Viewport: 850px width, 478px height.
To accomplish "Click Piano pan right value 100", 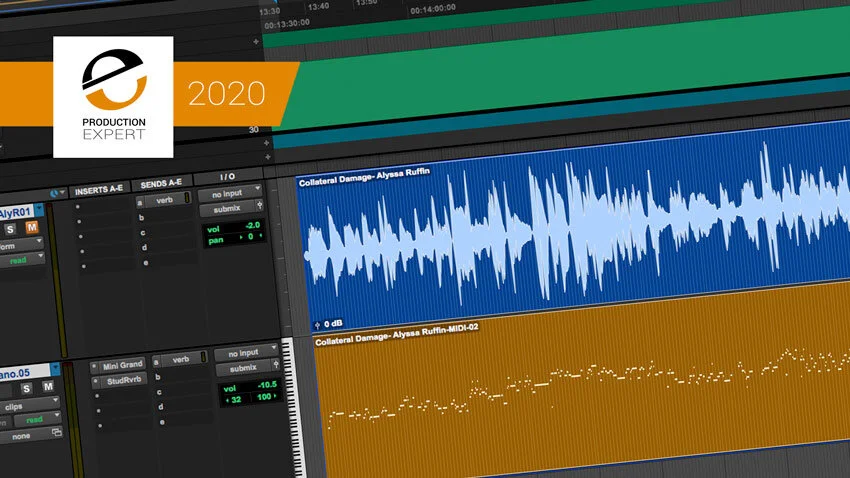I will pos(265,397).
